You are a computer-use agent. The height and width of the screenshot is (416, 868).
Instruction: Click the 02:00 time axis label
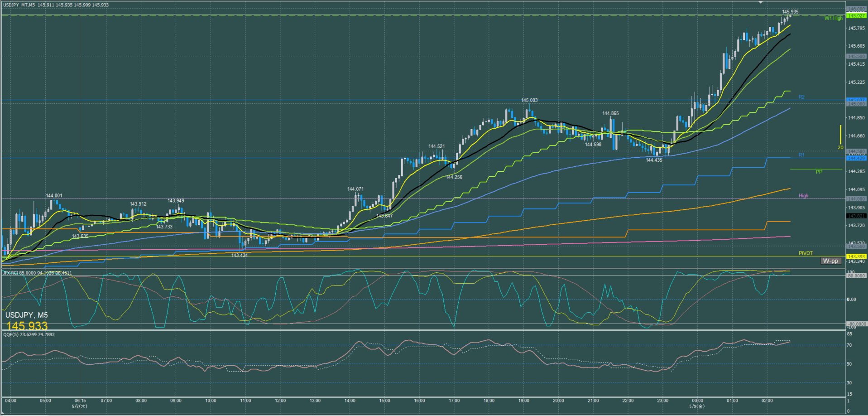pos(767,401)
